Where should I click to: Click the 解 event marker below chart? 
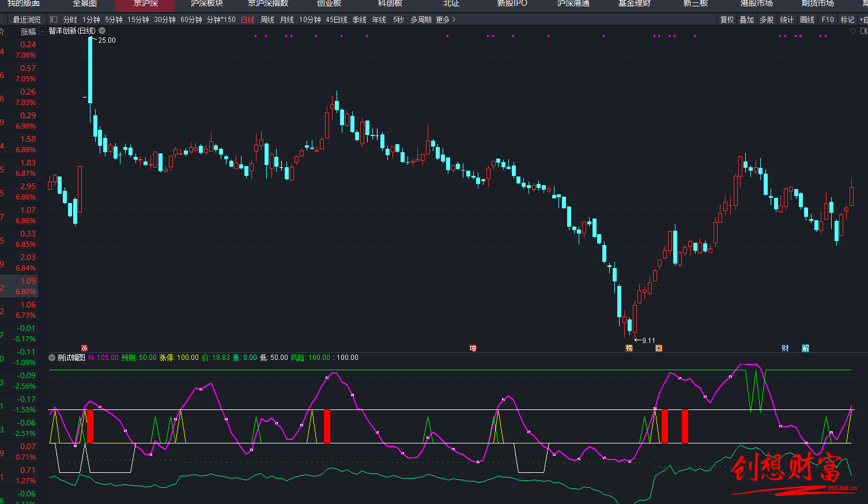click(806, 348)
